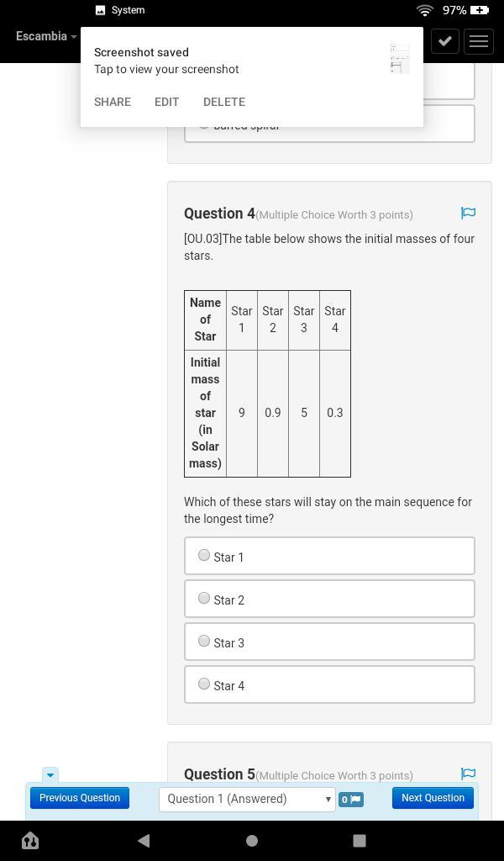Expand the Escambia dropdown menu

click(x=46, y=36)
